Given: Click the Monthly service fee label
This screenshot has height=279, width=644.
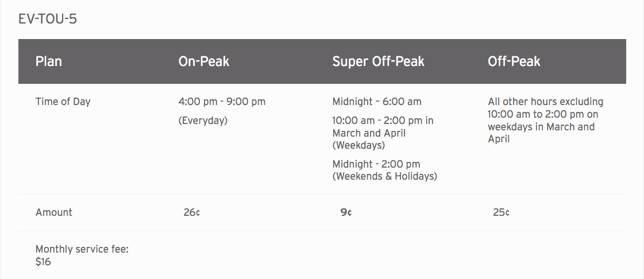Looking at the screenshot, I should (82, 250).
